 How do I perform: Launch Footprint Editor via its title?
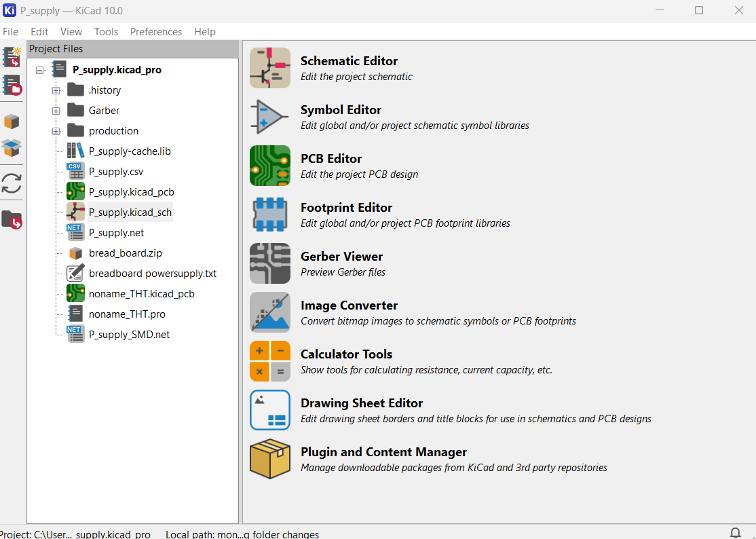(346, 208)
